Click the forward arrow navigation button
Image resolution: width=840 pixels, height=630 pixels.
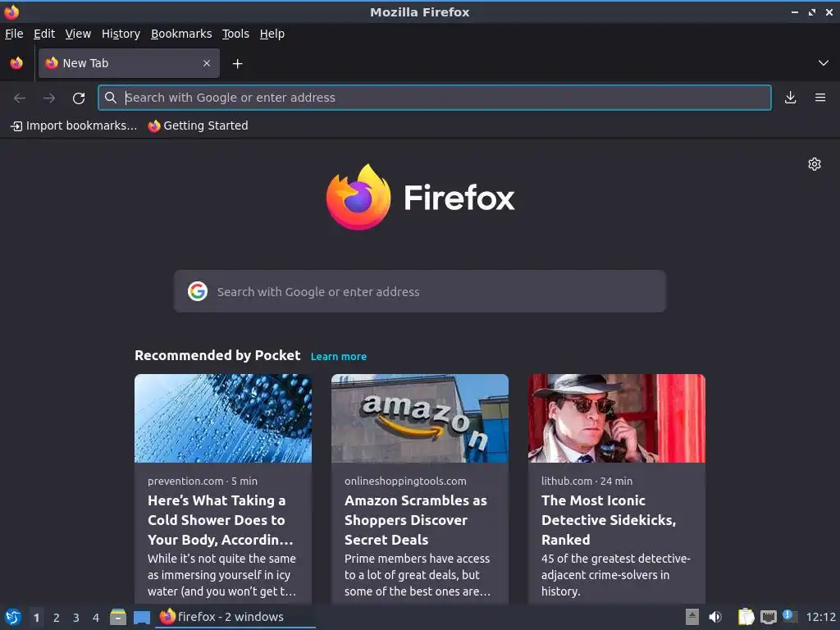point(49,98)
